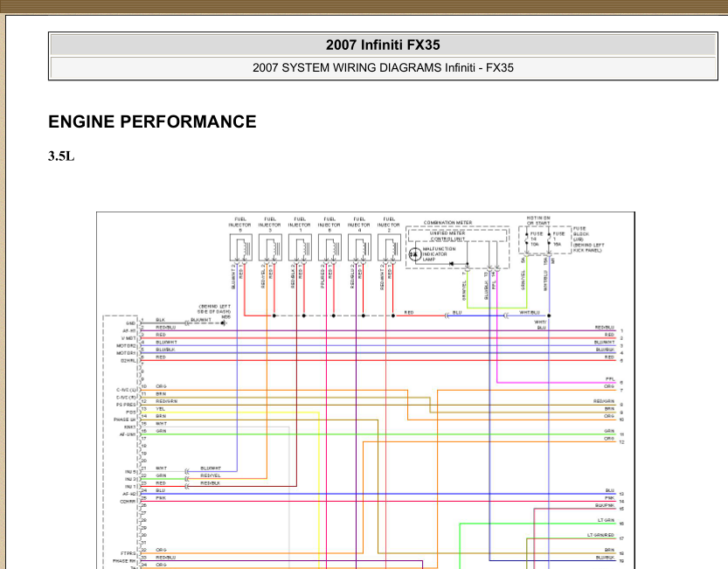Click 'LT GRN' label at output 16
The height and width of the screenshot is (569, 728).
pos(606,520)
